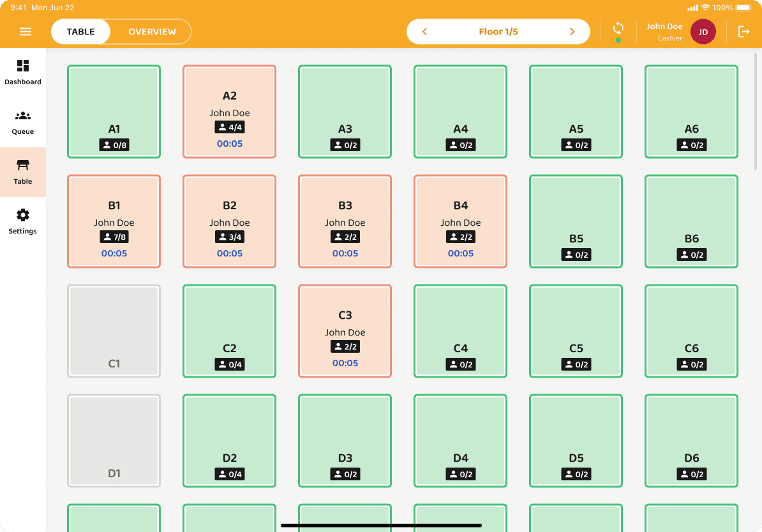Open occupied table A2
This screenshot has height=532, width=762.
[x=229, y=112]
